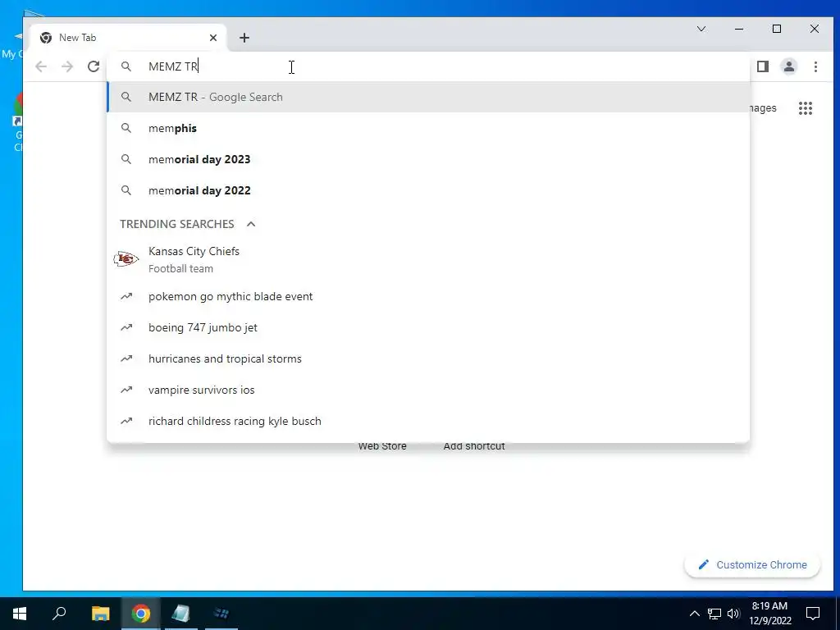840x630 pixels.
Task: Select 'hurricanes and tropical storms' trend
Action: 428,358
